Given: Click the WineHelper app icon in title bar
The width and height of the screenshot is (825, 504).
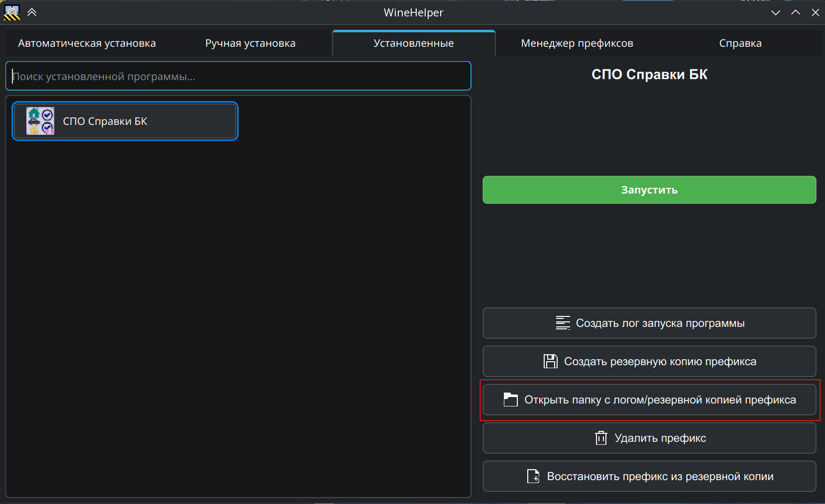Looking at the screenshot, I should [x=12, y=12].
